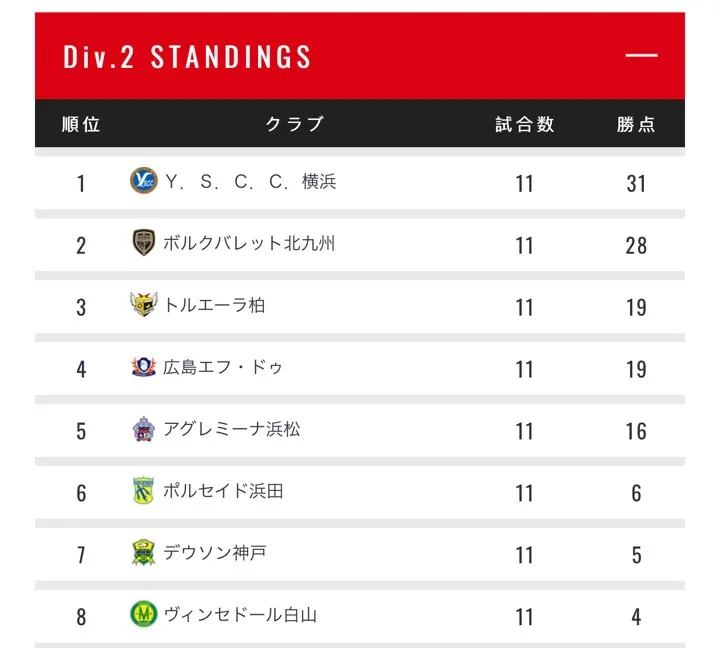Click the クラブ column header

pos(295,125)
